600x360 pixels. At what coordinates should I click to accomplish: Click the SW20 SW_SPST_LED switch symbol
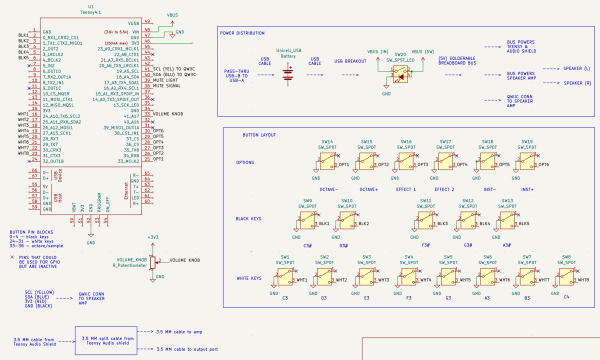pos(400,74)
